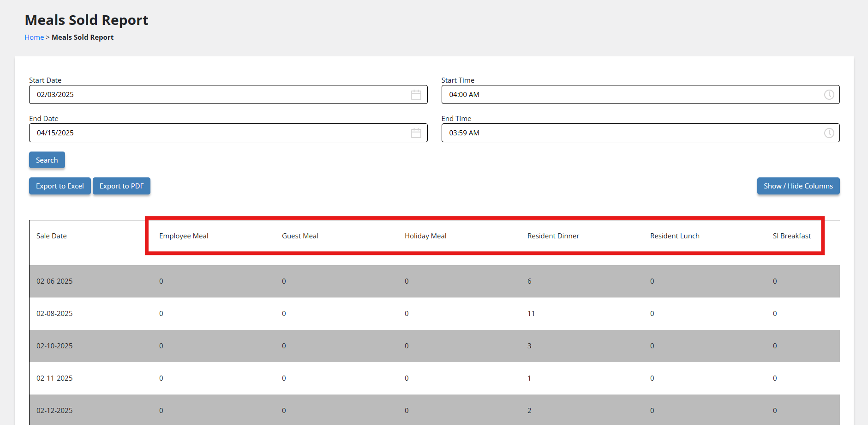
Task: Click Holiday Meal value in 02-10-2025 row
Action: click(x=407, y=346)
